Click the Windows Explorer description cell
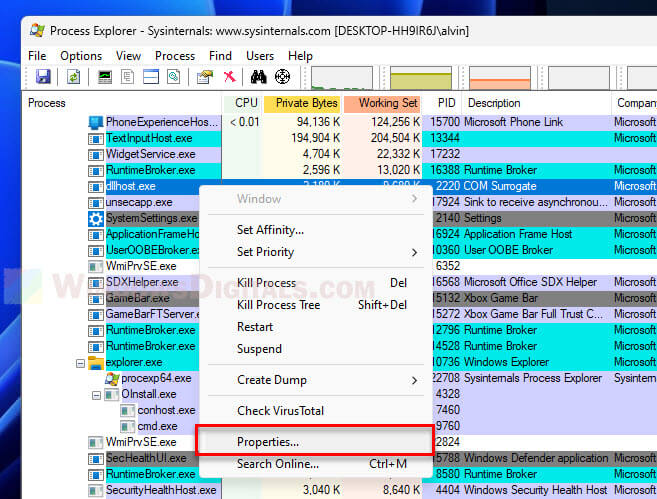Viewport: 657px width, 499px height. coord(506,362)
